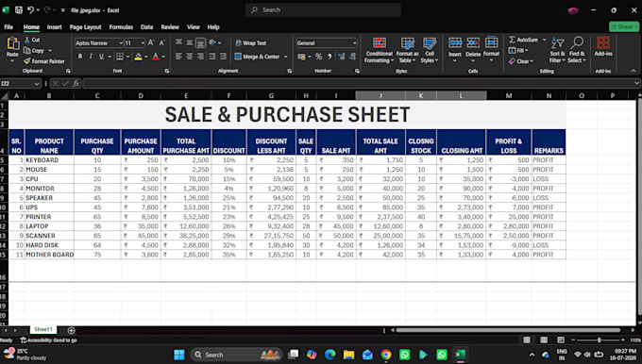Open the Name Box dropdown
The height and width of the screenshot is (364, 642).
coord(37,83)
